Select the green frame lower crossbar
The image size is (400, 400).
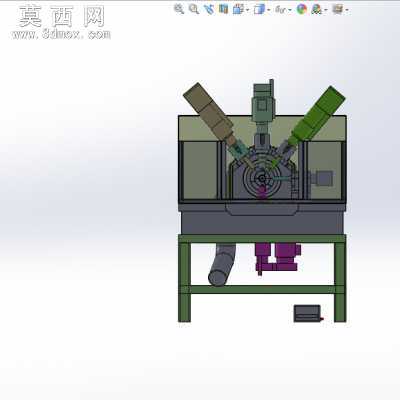[x=262, y=289]
